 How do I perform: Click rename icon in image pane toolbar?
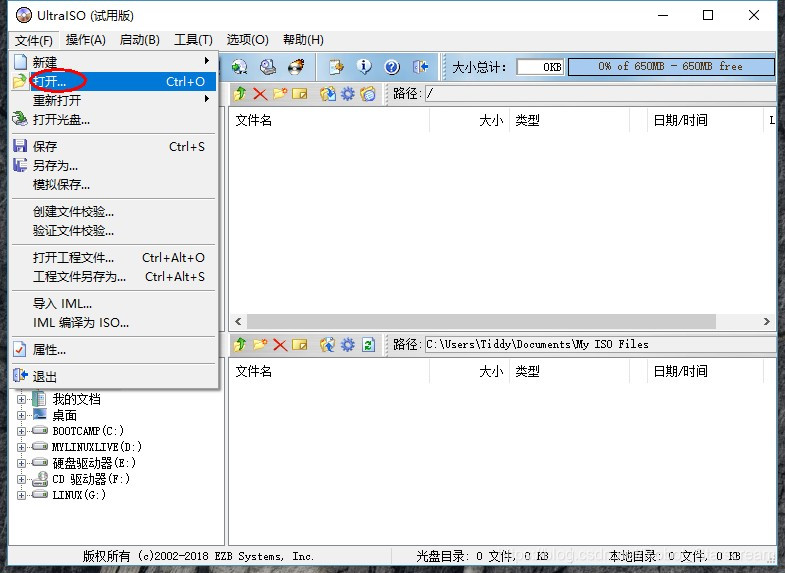pyautogui.click(x=299, y=94)
